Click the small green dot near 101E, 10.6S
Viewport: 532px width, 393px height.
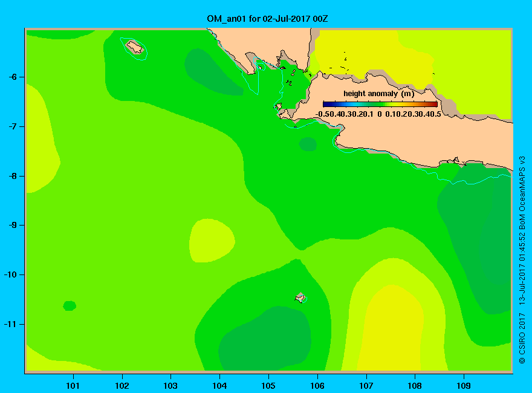point(70,306)
